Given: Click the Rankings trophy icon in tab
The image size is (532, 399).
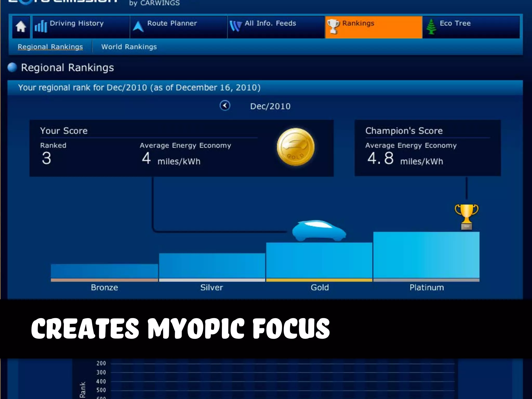Looking at the screenshot, I should (x=333, y=26).
